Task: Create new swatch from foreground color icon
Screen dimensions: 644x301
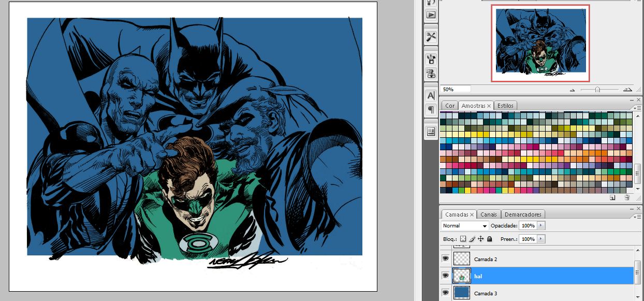Action: (612, 198)
